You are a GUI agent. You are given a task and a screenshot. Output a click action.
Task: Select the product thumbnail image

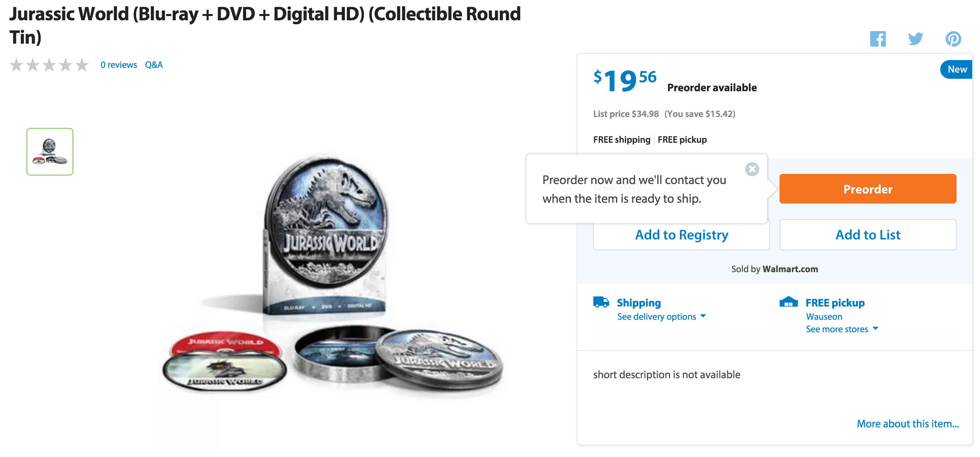point(50,152)
